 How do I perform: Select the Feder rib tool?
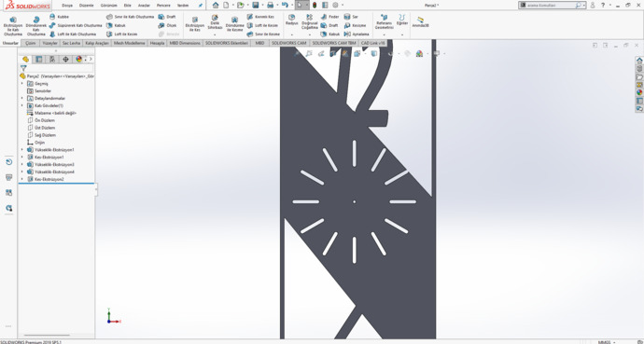pos(330,17)
